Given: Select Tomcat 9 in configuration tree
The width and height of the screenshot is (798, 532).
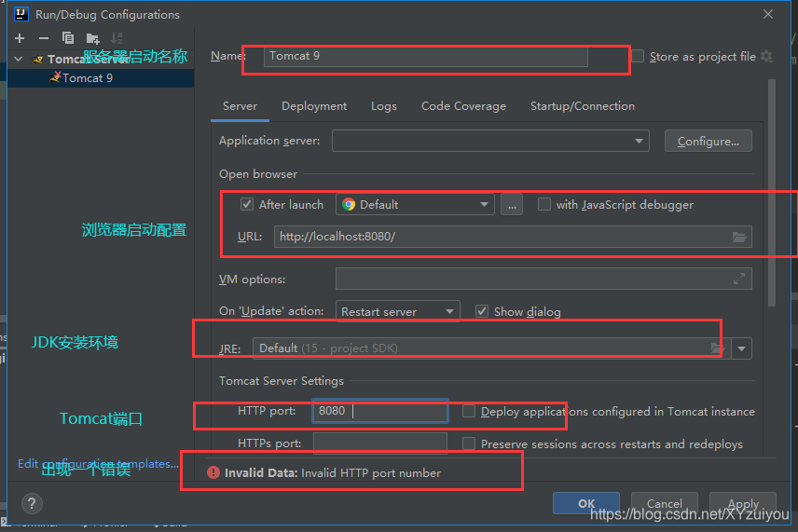Looking at the screenshot, I should click(101, 78).
